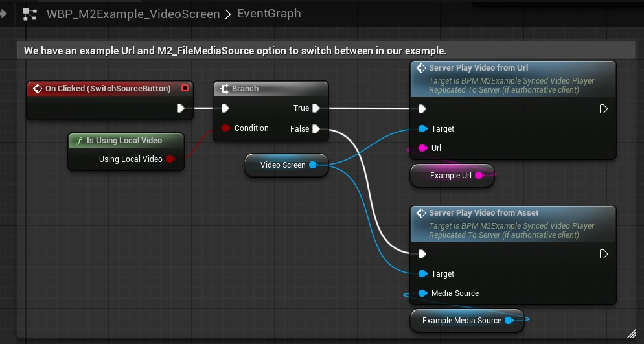Click the Condition input pin on Branch
Viewport: 644px width, 344px height.
[225, 128]
